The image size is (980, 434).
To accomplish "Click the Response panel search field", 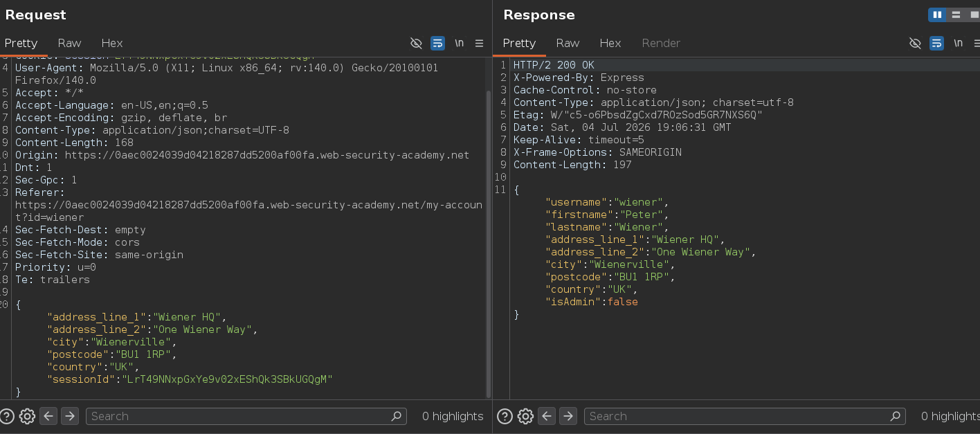I will (x=745, y=416).
